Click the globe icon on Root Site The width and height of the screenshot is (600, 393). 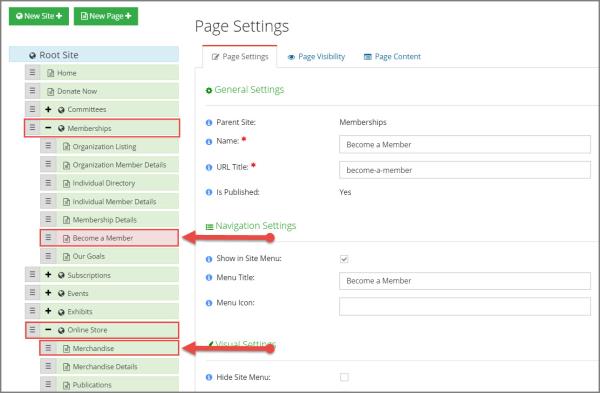tap(33, 55)
